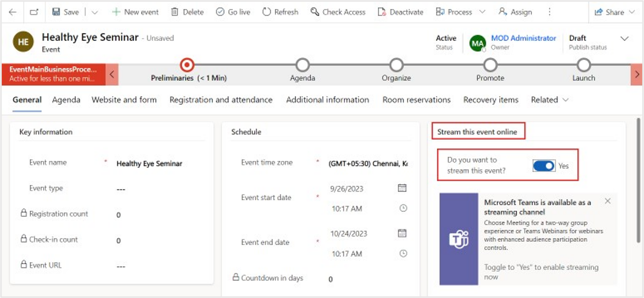
Task: Expand the header chevron near Publish status
Action: pyautogui.click(x=624, y=39)
